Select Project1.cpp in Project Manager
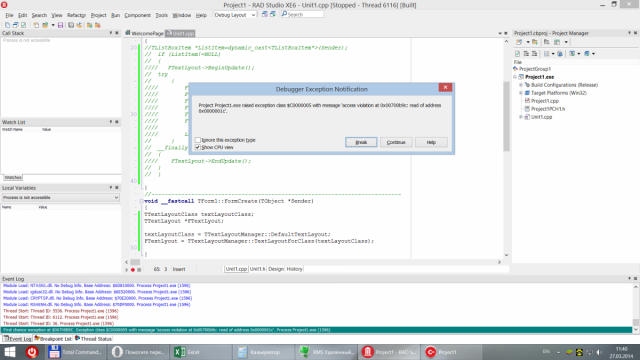 coord(544,101)
